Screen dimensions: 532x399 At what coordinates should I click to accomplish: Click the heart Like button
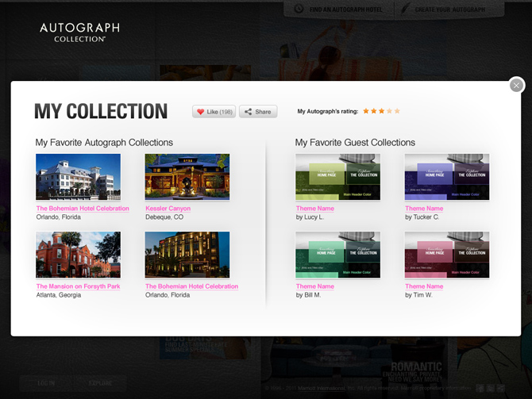[x=214, y=112]
